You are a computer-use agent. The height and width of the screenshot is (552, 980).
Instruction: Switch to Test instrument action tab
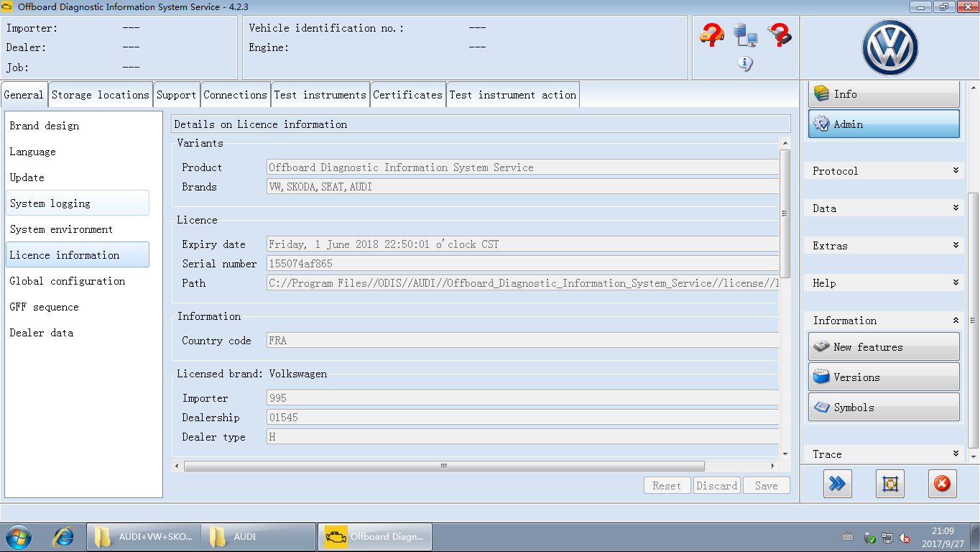[x=513, y=95]
